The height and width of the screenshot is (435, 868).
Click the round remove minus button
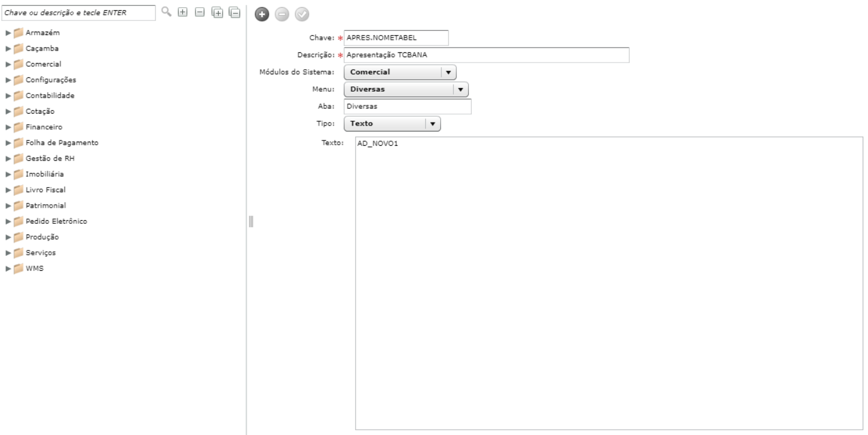(x=281, y=13)
